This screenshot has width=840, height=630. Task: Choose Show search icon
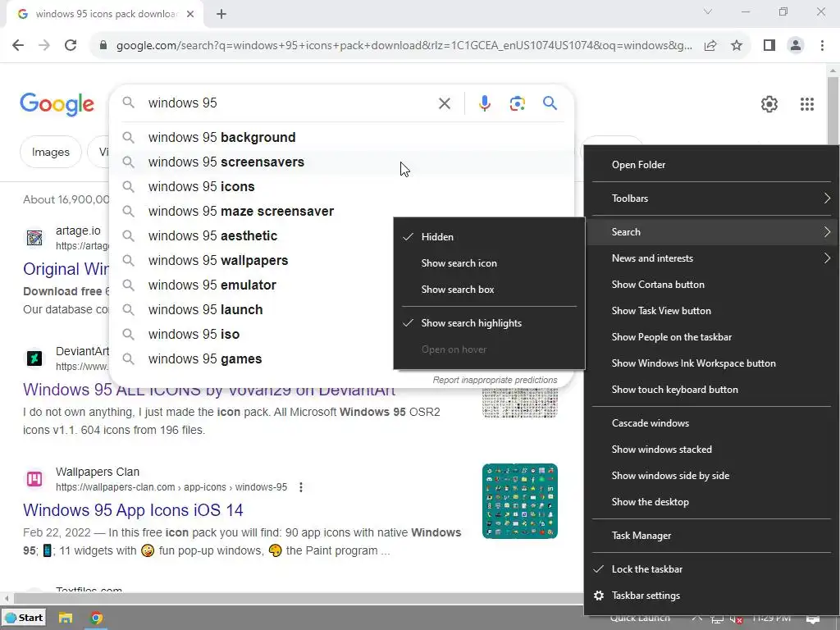click(x=489, y=263)
